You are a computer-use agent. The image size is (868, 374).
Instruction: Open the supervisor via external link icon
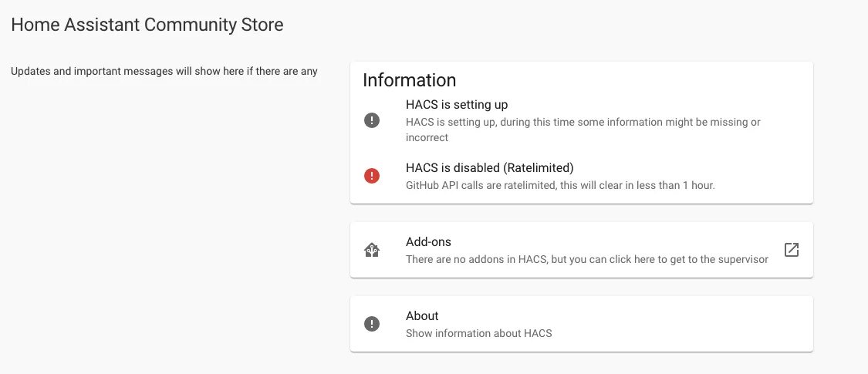tap(791, 250)
